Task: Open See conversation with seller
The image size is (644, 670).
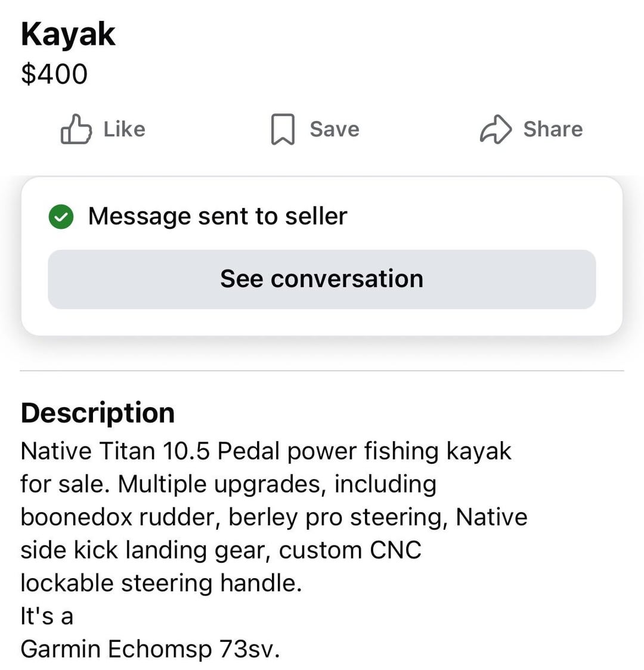Action: [321, 279]
